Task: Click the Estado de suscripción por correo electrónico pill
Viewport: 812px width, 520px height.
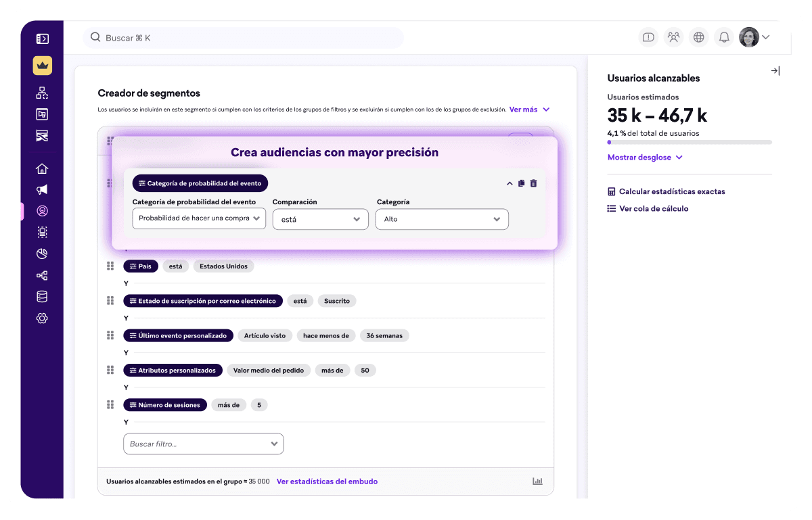Action: [x=203, y=301]
